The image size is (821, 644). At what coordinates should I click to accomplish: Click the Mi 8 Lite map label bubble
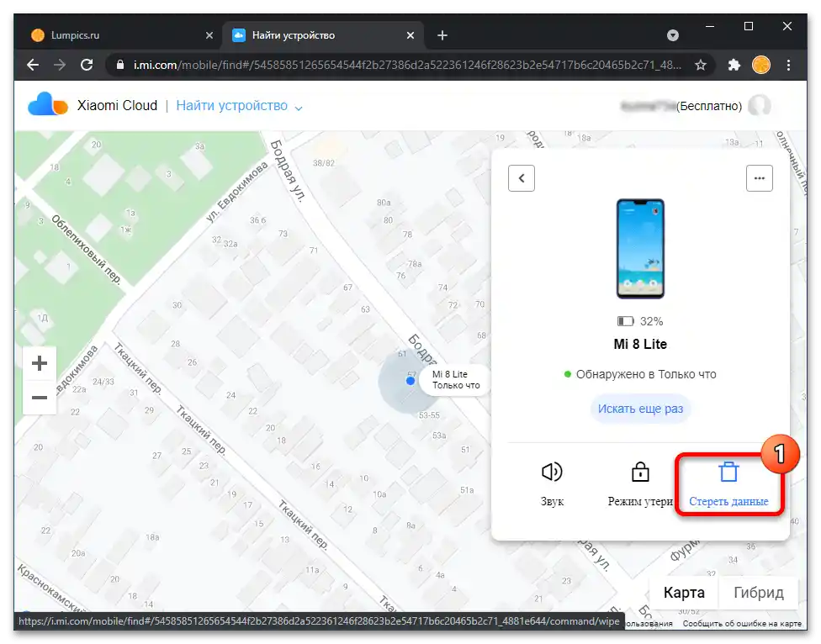click(456, 380)
